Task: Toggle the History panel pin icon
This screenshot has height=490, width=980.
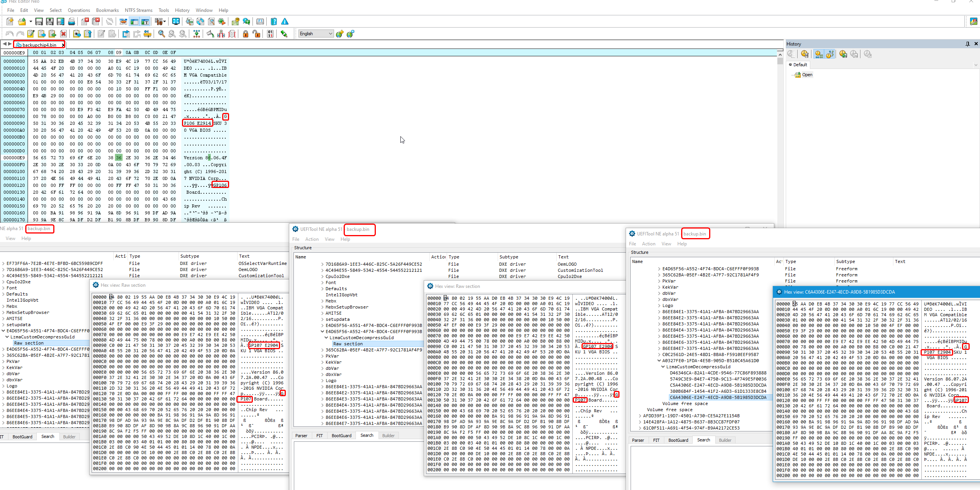Action: [x=967, y=44]
